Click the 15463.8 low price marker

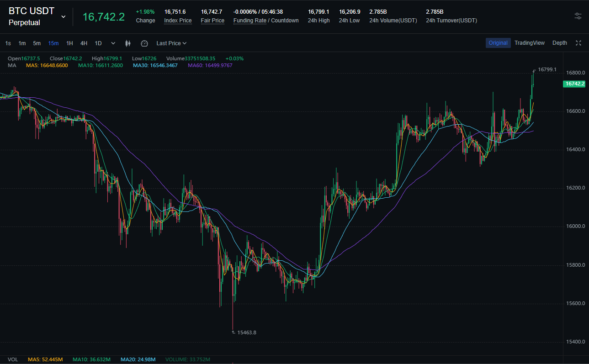click(247, 332)
